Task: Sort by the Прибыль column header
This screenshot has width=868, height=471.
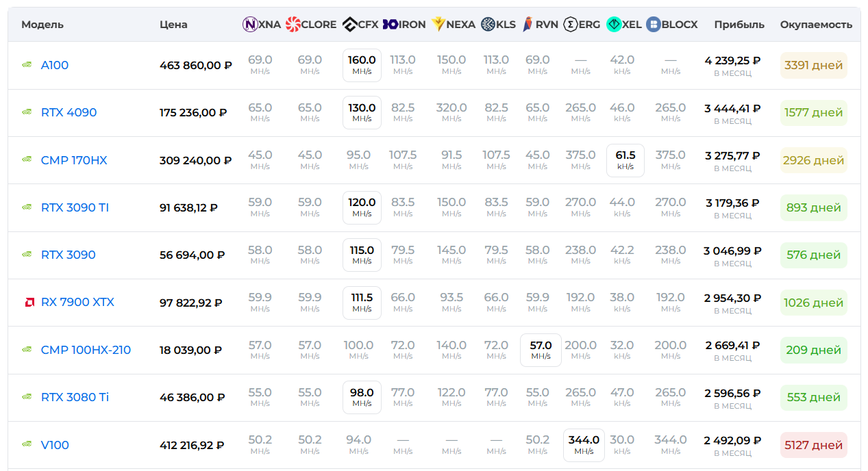Action: point(739,25)
